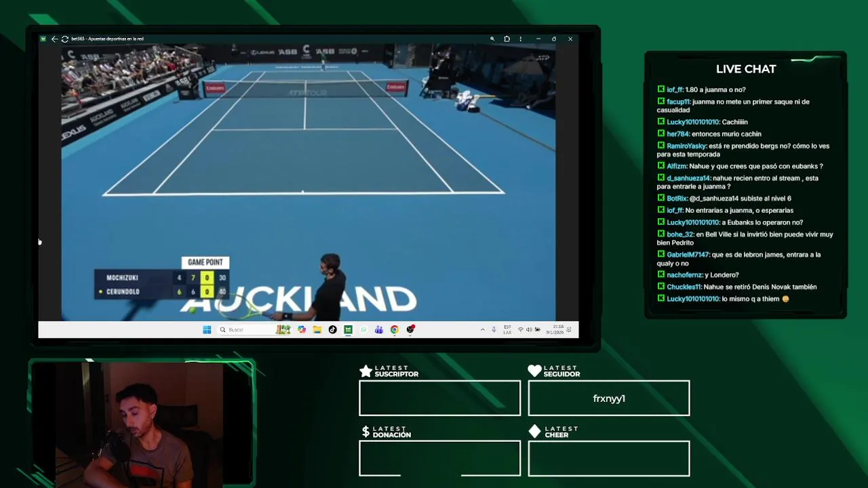Go back using the bet365 window arrow
The image size is (868, 488).
tap(54, 39)
